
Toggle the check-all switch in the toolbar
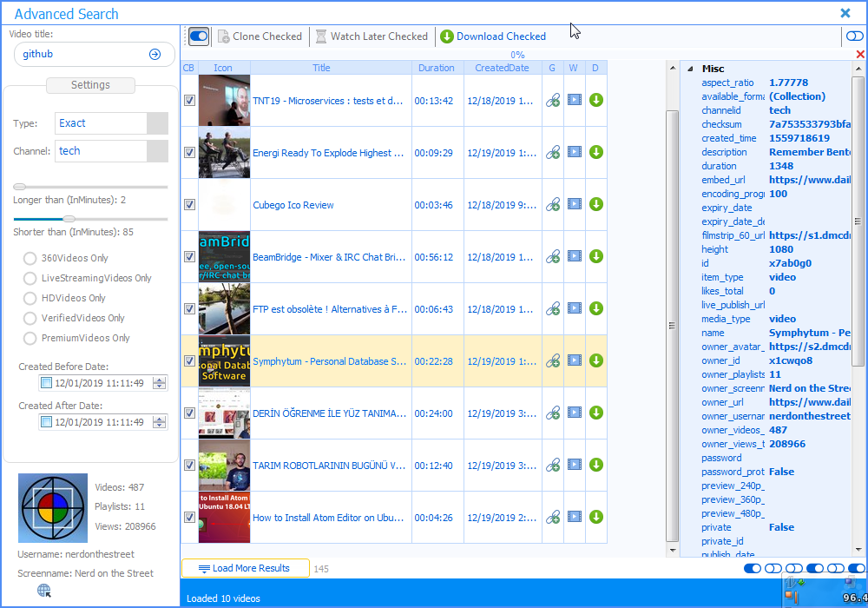(x=199, y=36)
